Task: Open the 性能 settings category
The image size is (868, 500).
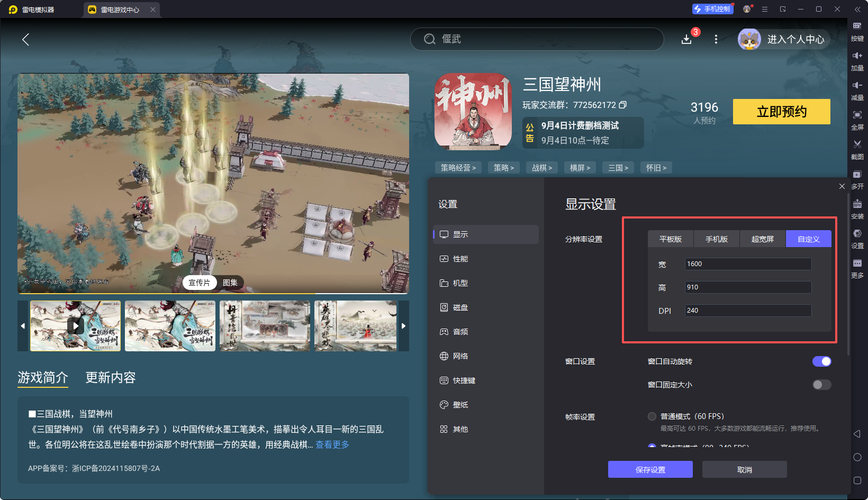Action: [486, 259]
